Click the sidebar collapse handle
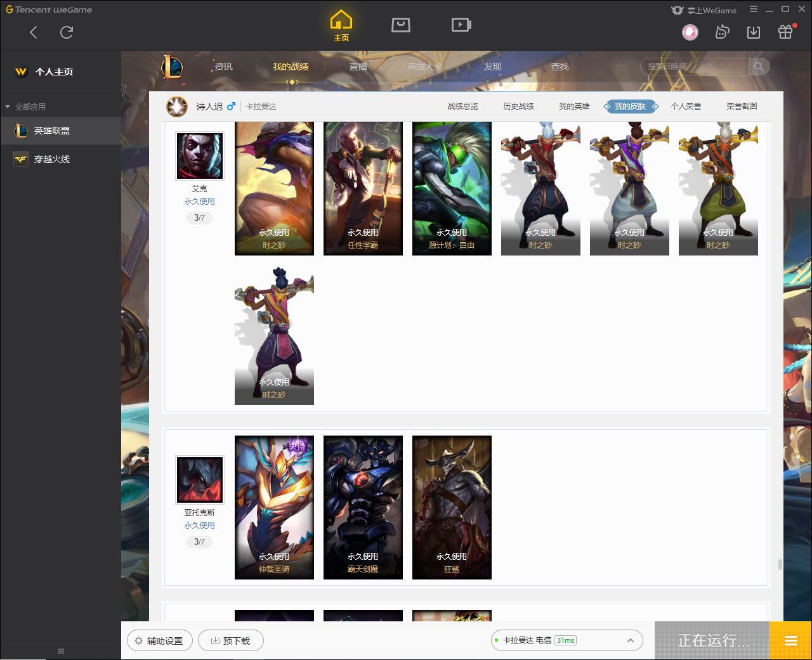Viewport: 812px width, 660px height. [x=61, y=651]
